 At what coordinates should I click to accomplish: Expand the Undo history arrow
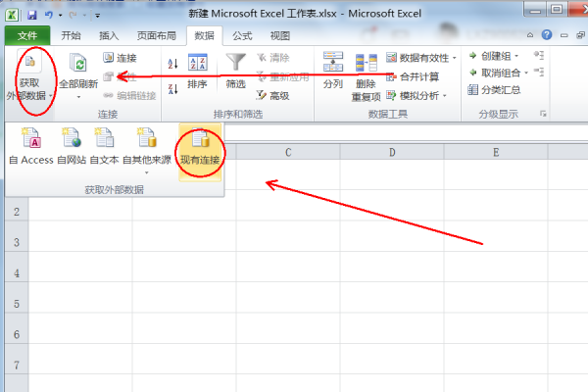click(x=61, y=16)
